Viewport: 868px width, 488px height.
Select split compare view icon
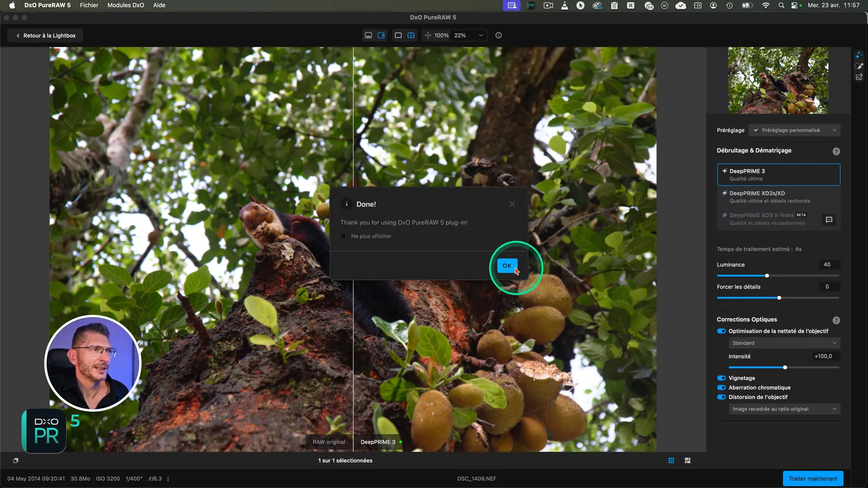411,35
